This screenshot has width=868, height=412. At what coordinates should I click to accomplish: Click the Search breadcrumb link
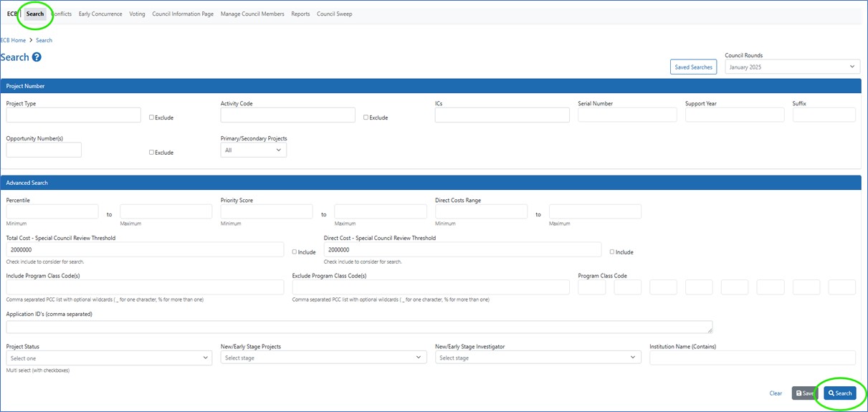pos(44,40)
